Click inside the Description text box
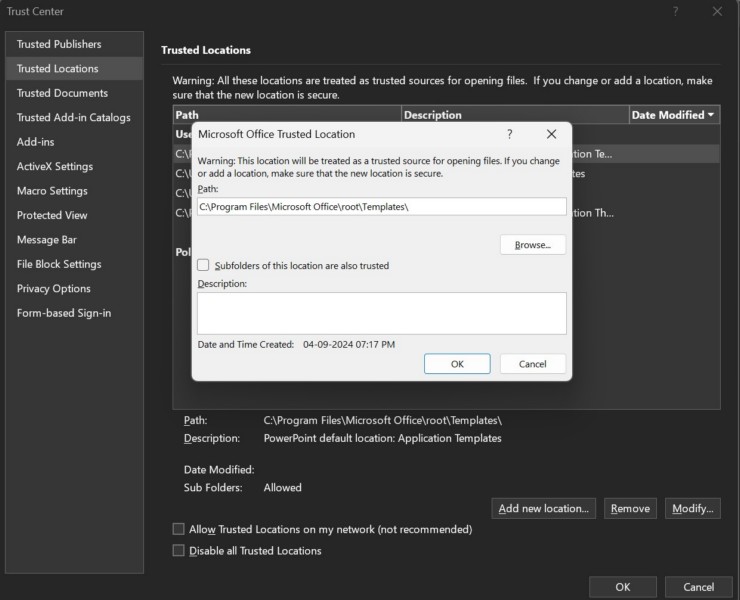 [x=381, y=313]
